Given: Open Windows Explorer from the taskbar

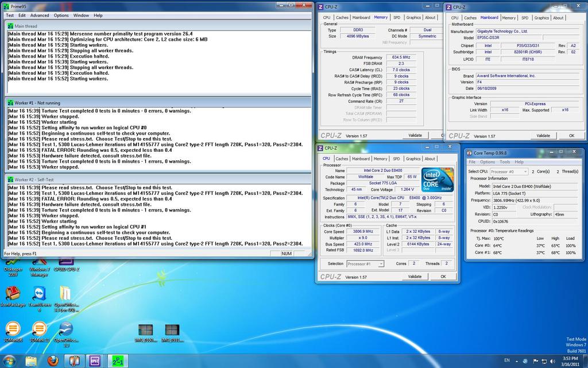Looking at the screenshot, I should tap(31, 361).
